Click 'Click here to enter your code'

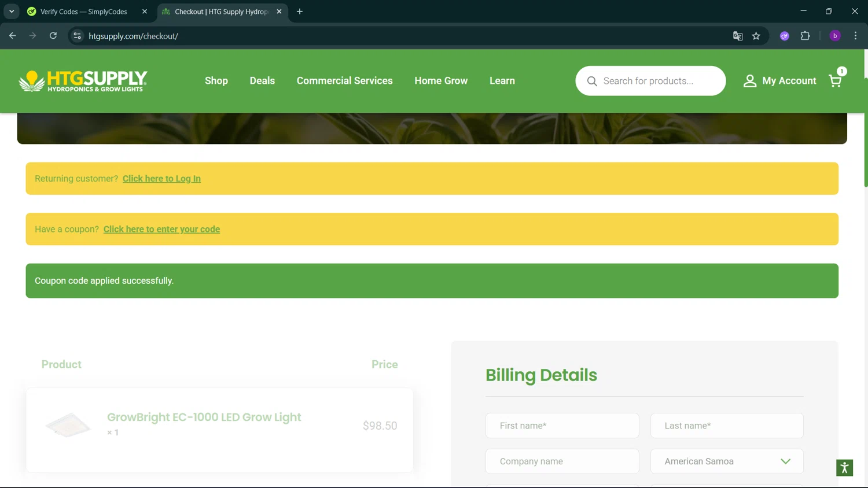pos(161,230)
